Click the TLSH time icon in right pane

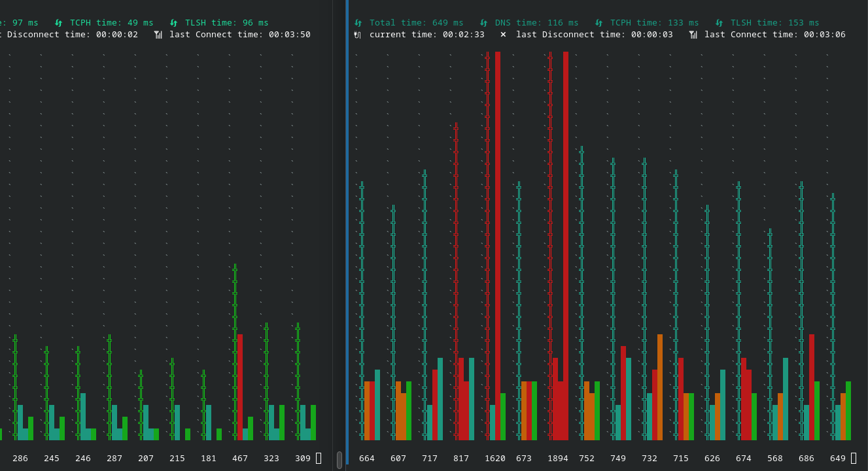[x=718, y=22]
